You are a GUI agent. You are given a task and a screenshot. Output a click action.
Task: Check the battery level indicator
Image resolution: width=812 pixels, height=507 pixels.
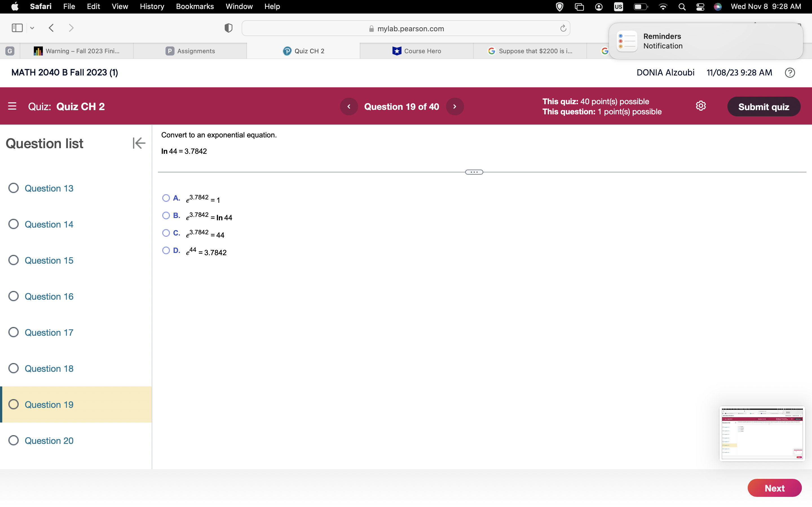pos(640,6)
